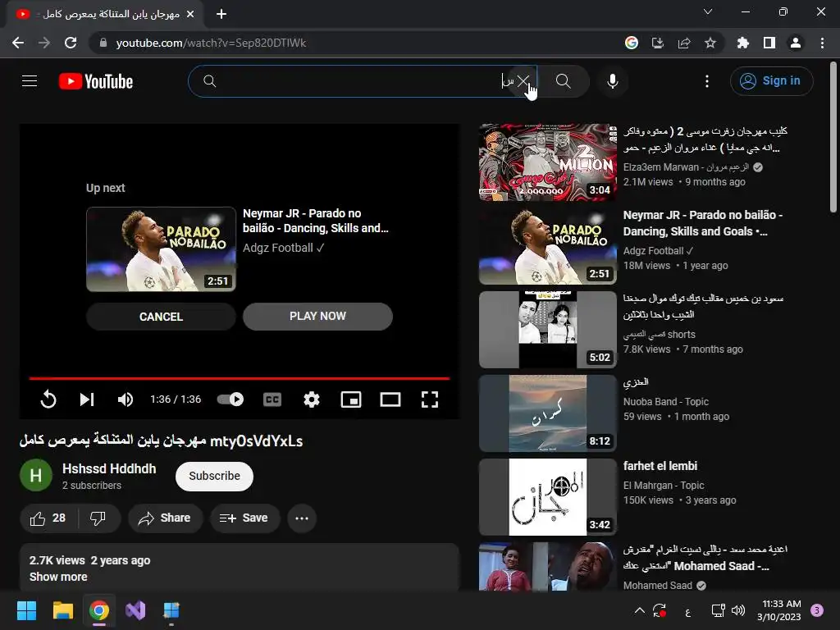Like the video thumbs up
This screenshot has width=840, height=630.
click(48, 518)
